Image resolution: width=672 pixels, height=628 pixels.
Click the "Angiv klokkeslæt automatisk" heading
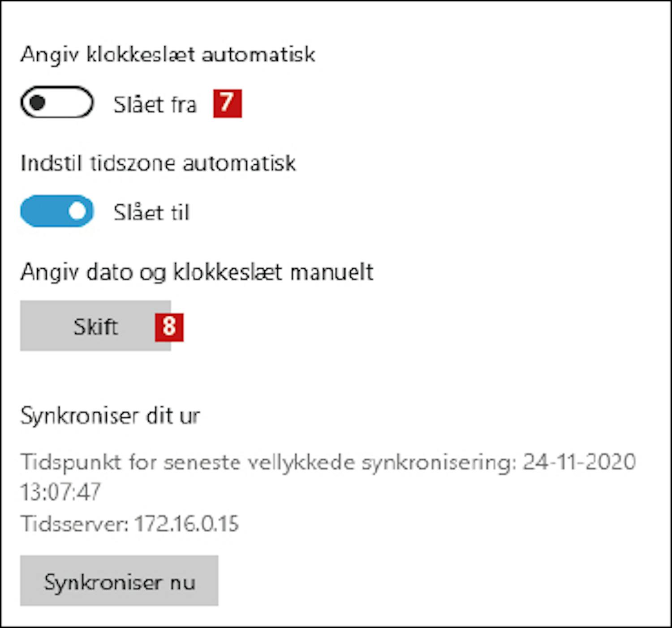[168, 55]
